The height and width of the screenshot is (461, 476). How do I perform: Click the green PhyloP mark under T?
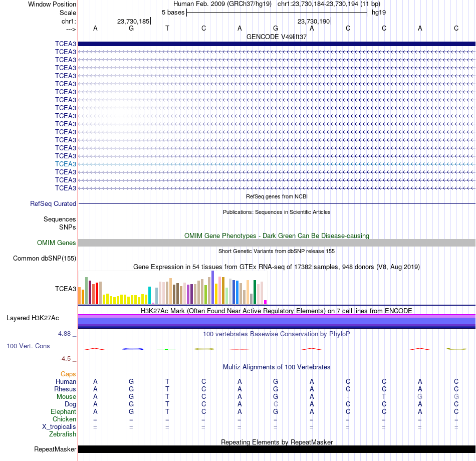coord(166,350)
